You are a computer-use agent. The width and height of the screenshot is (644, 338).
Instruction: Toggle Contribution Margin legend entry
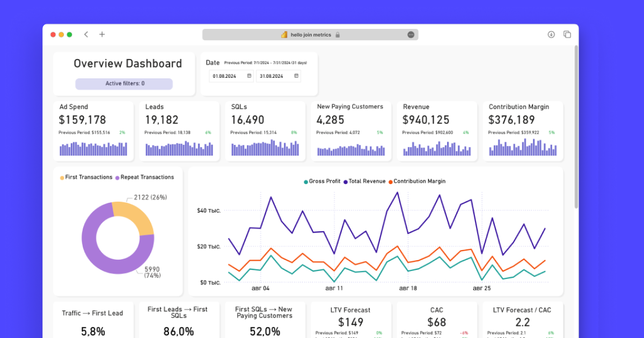(x=416, y=181)
